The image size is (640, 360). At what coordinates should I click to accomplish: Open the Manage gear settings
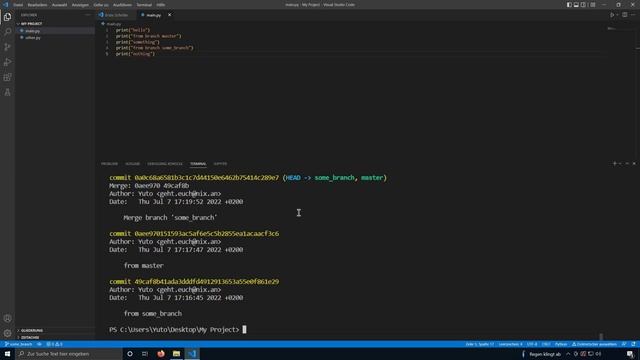click(x=7, y=333)
